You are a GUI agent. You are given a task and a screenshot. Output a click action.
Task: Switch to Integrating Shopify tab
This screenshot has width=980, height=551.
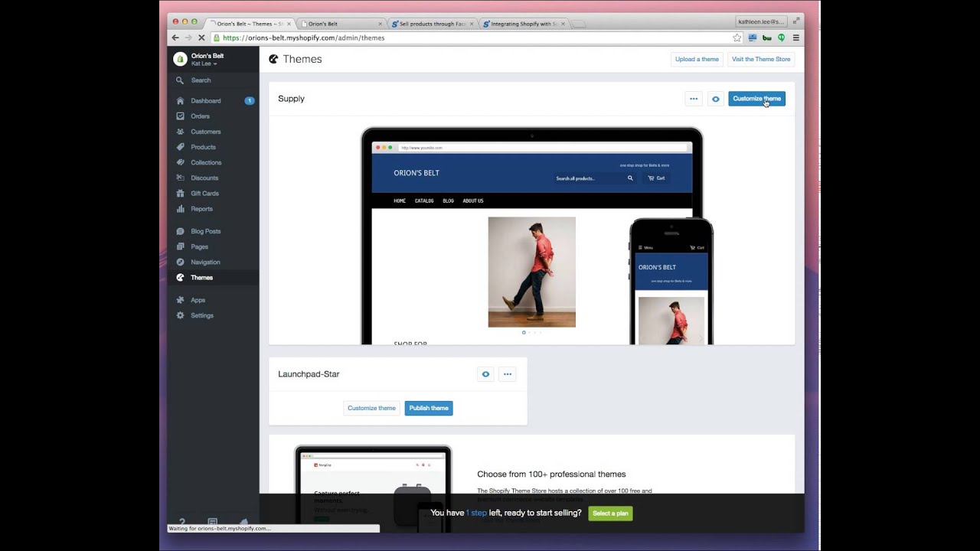[524, 24]
